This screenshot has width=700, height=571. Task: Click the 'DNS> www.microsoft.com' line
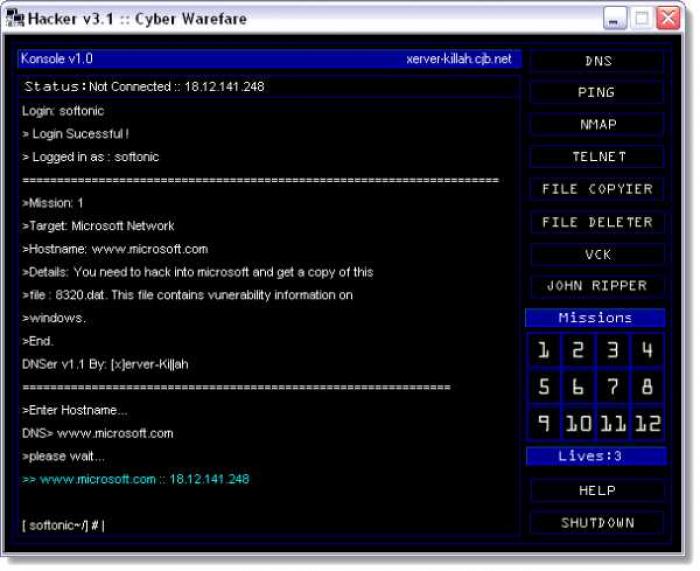click(98, 433)
